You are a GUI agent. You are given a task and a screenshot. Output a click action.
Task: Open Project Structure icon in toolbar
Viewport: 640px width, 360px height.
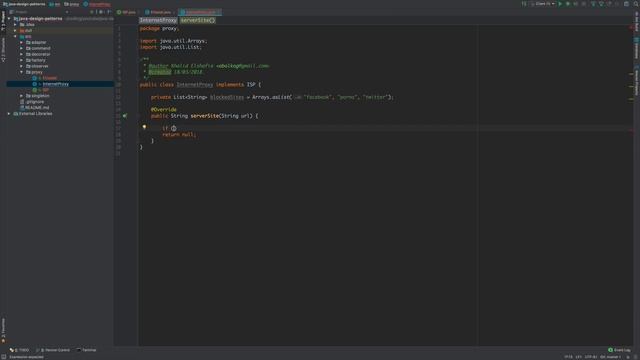627,4
